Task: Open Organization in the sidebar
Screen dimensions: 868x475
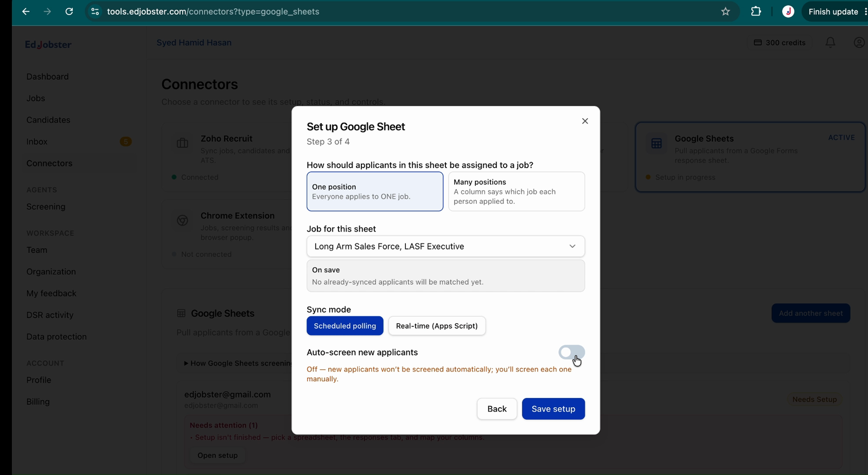Action: [x=51, y=272]
